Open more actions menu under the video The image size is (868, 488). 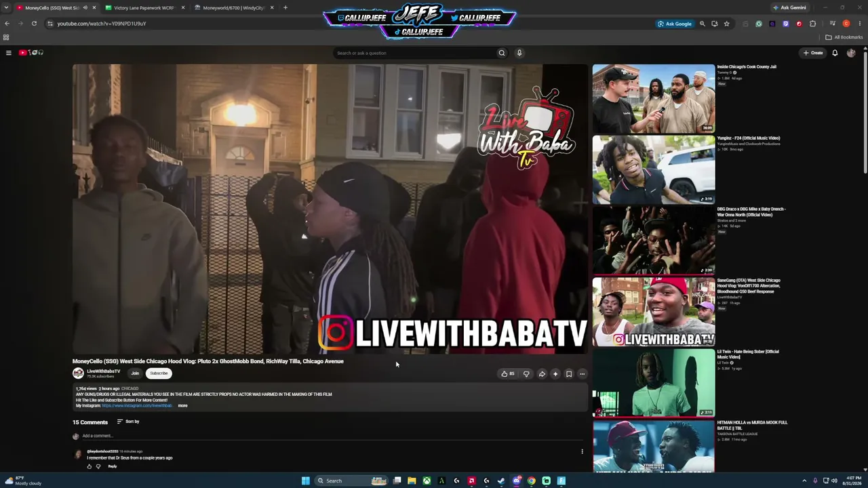coord(582,373)
